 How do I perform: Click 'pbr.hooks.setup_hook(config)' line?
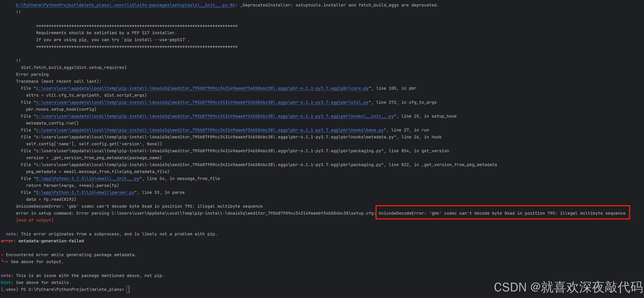(x=61, y=109)
